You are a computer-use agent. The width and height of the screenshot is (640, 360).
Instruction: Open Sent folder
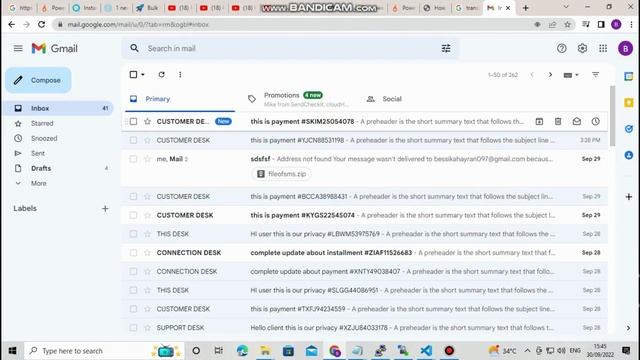[x=59, y=153]
